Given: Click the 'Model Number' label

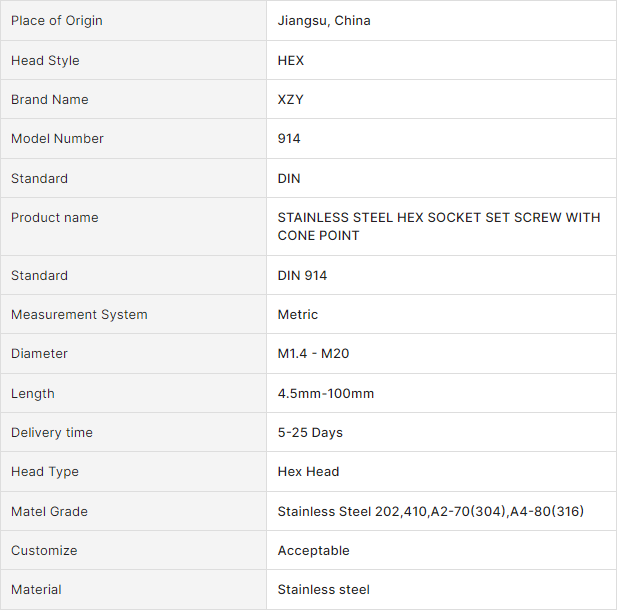Looking at the screenshot, I should pyautogui.click(x=57, y=139).
